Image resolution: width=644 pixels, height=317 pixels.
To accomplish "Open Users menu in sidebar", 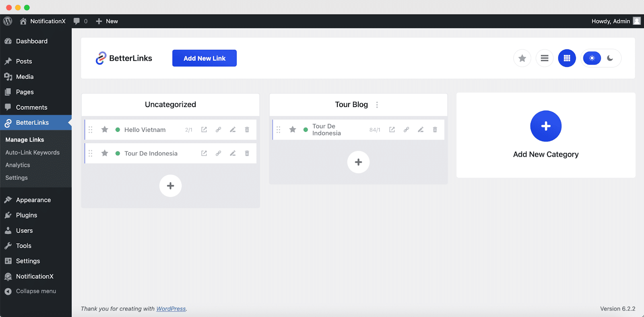I will [36, 231].
